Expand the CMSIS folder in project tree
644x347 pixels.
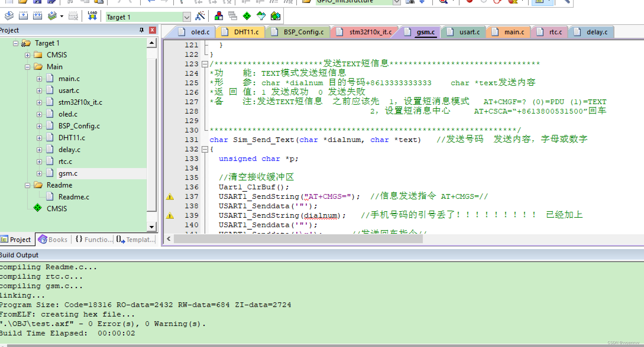point(27,55)
